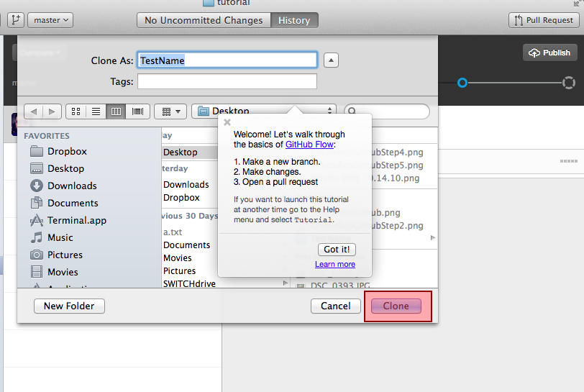Select Terminal.app in Favorites sidebar
The width and height of the screenshot is (584, 392).
pos(68,220)
